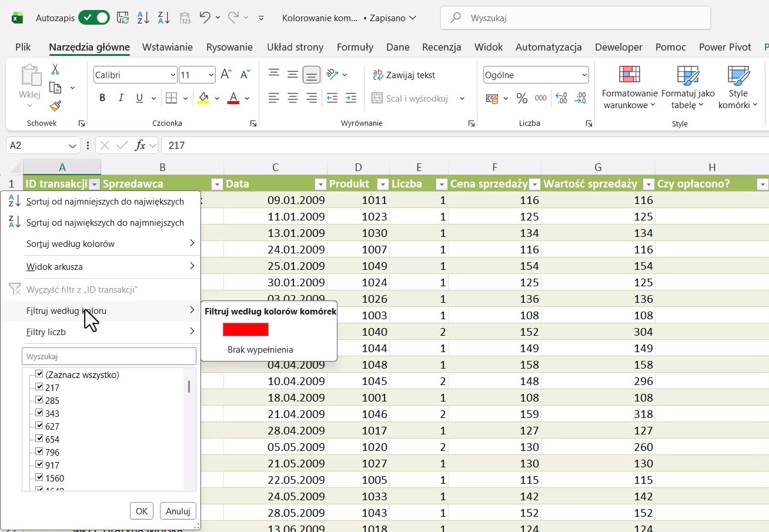The image size is (769, 532).
Task: Uncheck the (Zaznacz wszystko) checkbox
Action: 39,374
